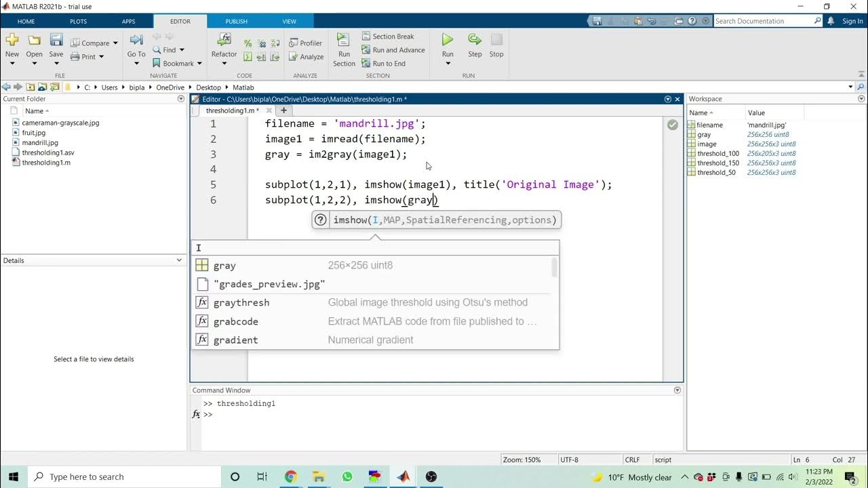Open Command Window actions menu
The width and height of the screenshot is (868, 488).
pyautogui.click(x=677, y=390)
